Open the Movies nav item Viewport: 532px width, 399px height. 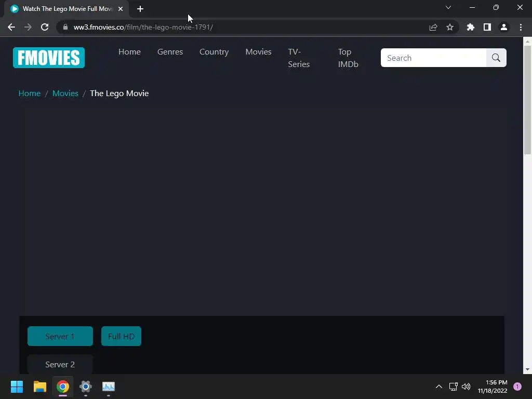(259, 52)
